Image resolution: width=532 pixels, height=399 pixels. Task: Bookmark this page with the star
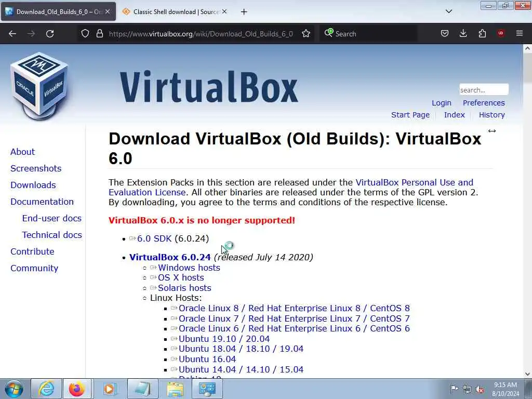[x=306, y=34]
